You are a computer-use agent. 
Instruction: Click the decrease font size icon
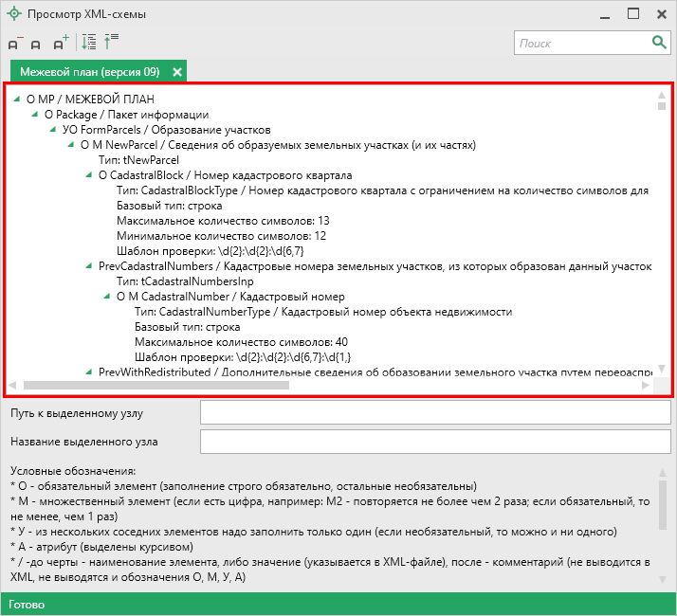(14, 44)
